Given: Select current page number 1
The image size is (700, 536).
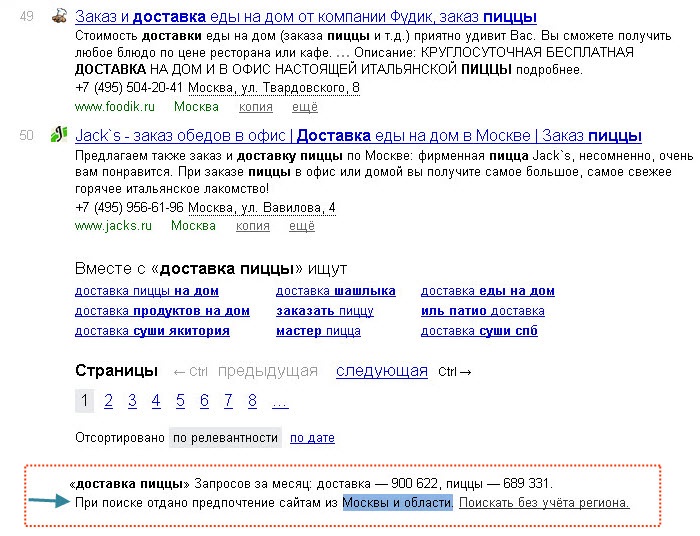Looking at the screenshot, I should click(x=84, y=401).
